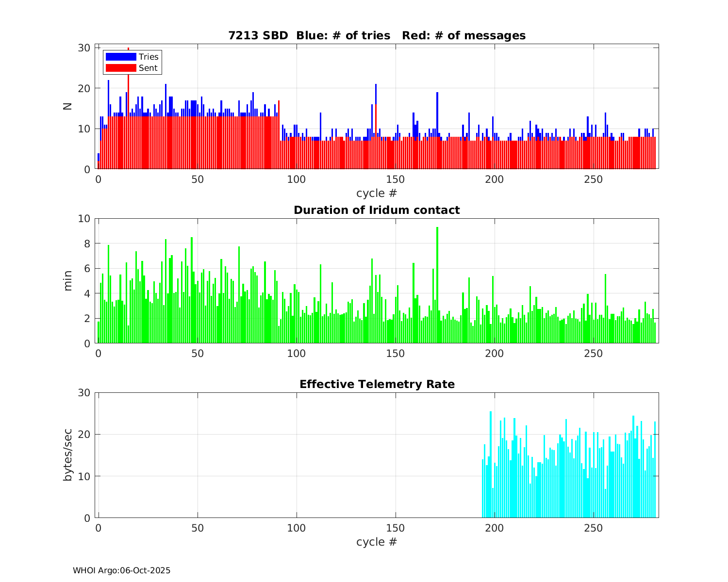Click the first cyan bar in telemetry chart
The height and width of the screenshot is (582, 728).
point(482,490)
